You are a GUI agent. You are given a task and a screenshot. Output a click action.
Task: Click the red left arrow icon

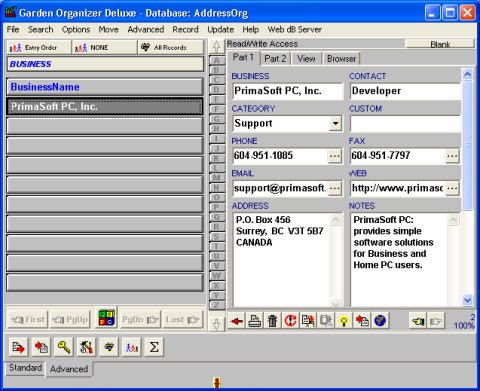[237, 321]
